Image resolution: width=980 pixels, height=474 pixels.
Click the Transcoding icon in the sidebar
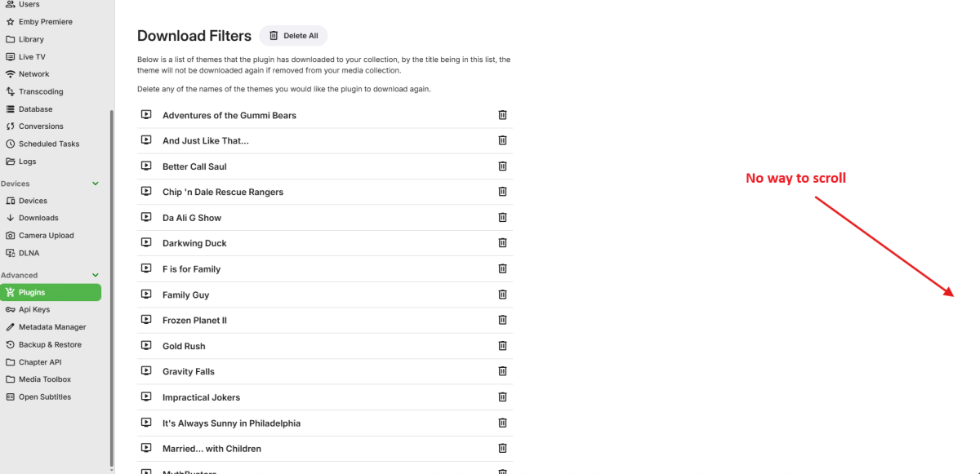[10, 91]
